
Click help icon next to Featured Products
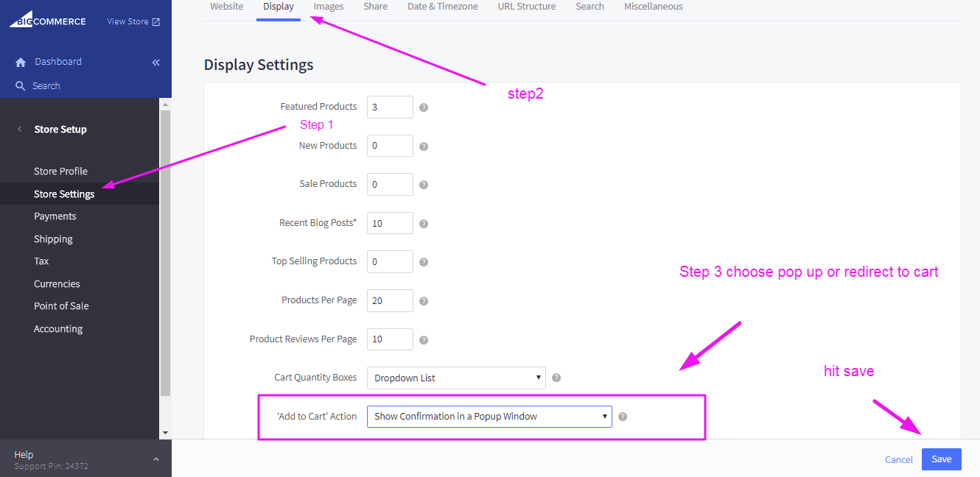(x=424, y=107)
